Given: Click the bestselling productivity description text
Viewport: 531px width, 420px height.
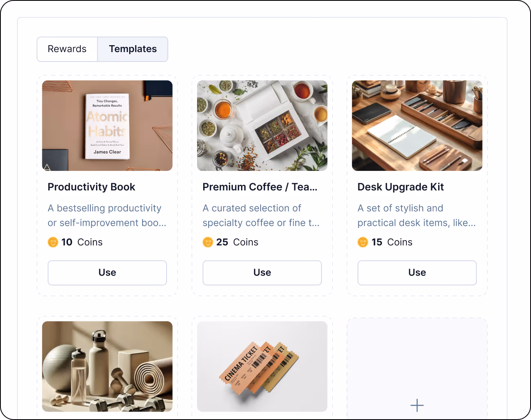Looking at the screenshot, I should tap(107, 215).
